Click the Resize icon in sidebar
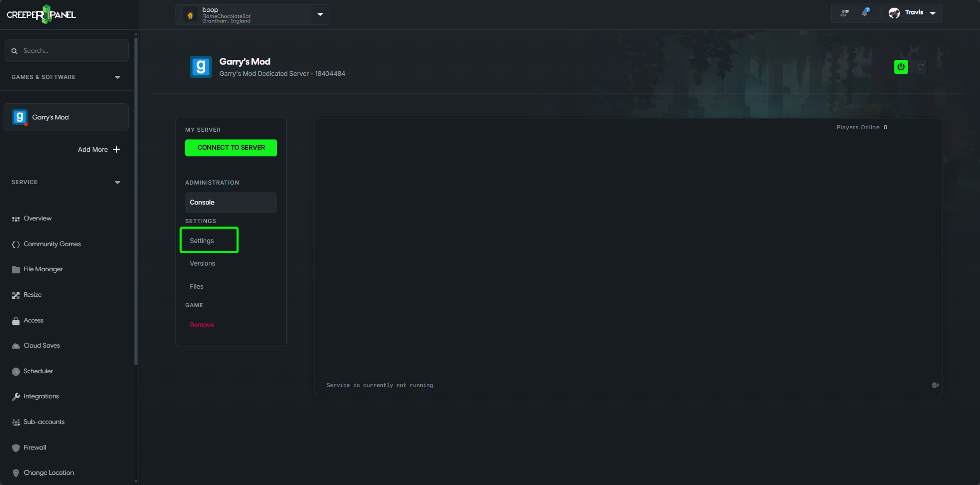Screen dimensions: 980x485 click(16, 295)
